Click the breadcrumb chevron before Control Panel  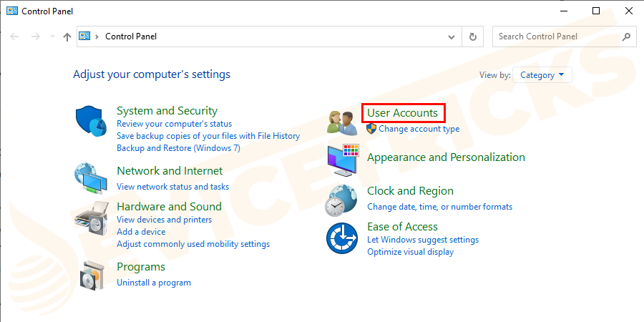(97, 36)
